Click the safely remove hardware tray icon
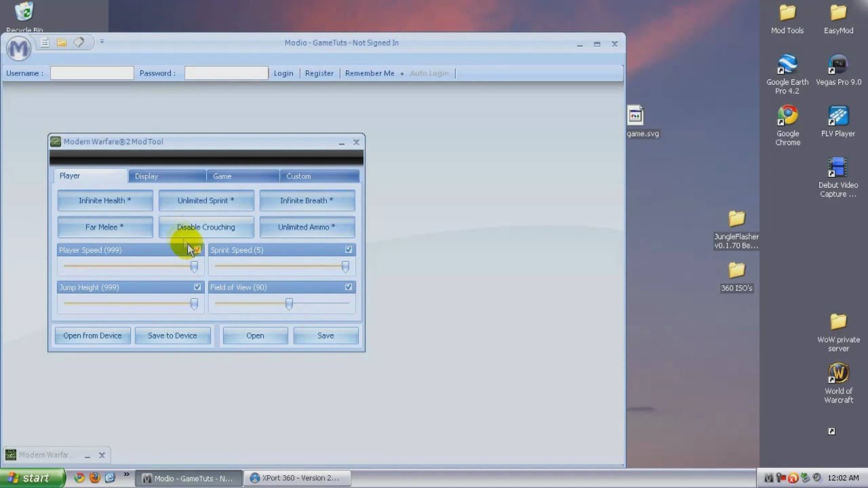The height and width of the screenshot is (488, 868). click(805, 478)
